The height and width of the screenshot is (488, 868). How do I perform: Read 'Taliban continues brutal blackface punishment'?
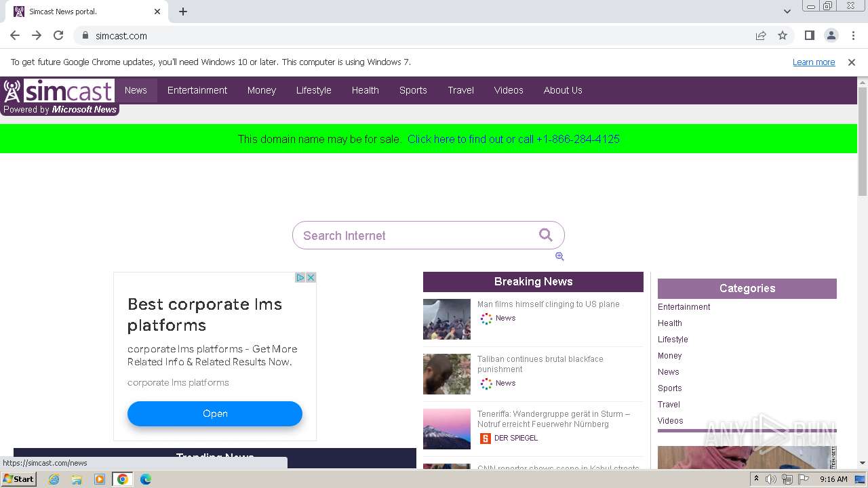[x=540, y=364]
